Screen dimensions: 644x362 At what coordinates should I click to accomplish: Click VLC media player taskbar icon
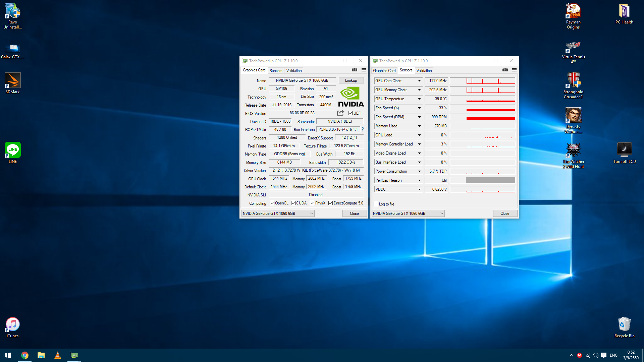58,355
